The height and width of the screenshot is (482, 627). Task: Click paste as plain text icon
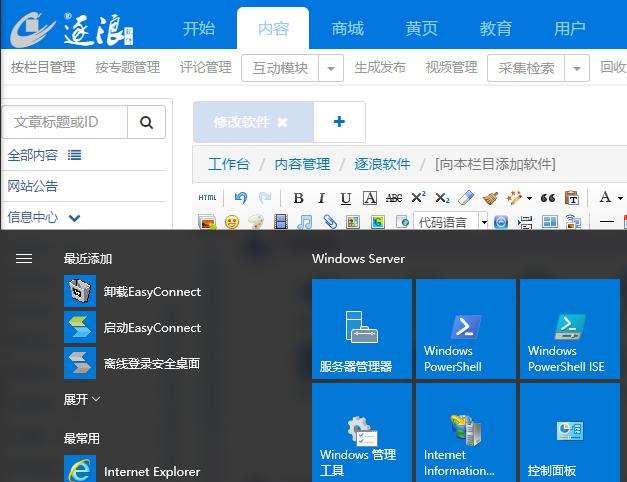pos(572,198)
